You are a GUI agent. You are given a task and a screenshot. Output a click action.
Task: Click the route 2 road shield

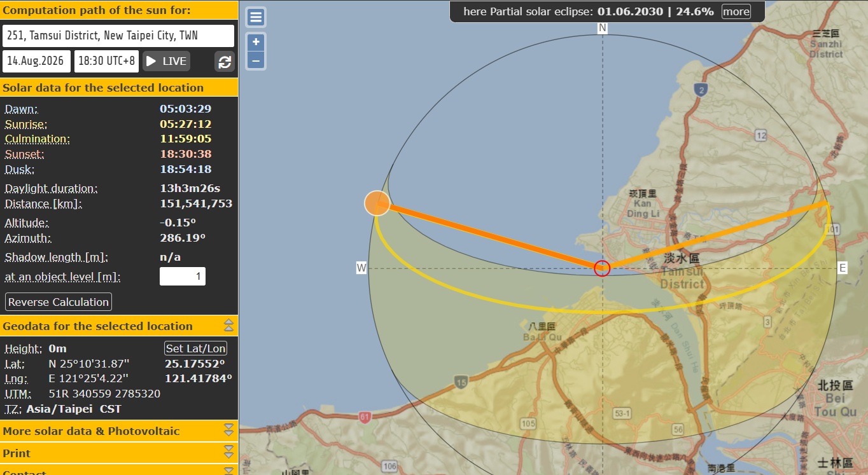coord(701,90)
